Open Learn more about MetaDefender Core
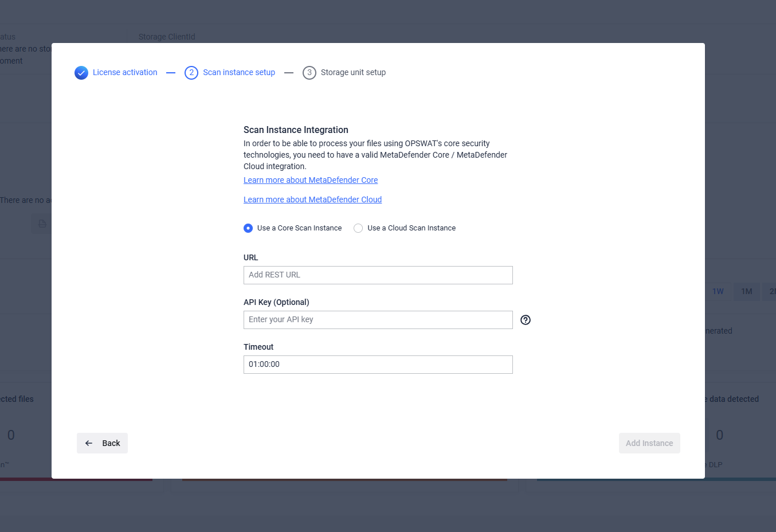Screen dimensions: 776x532 [311, 180]
